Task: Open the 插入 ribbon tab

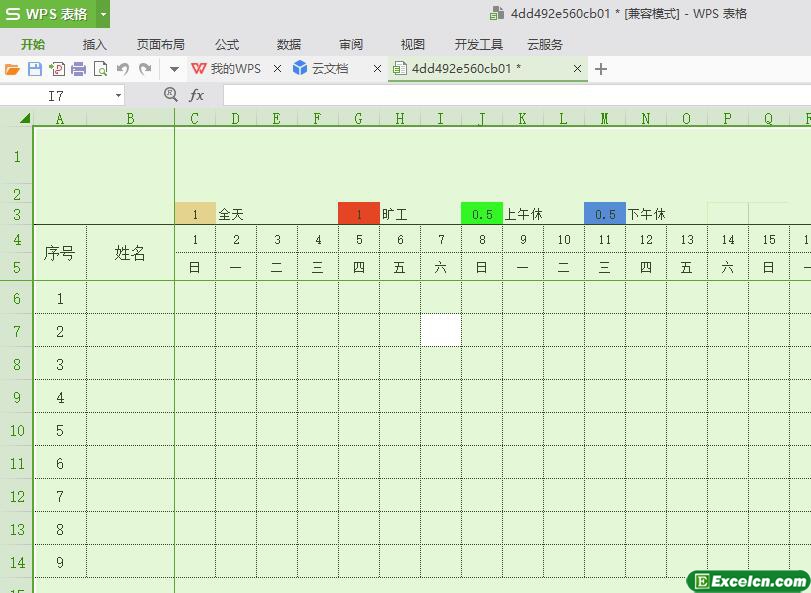Action: point(95,44)
